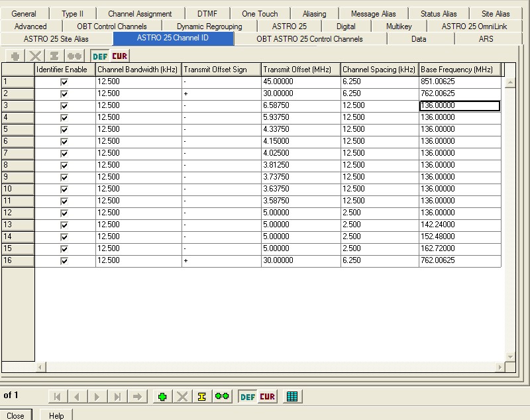Viewport: 530px width, 420px height.
Task: Click the CUR icon above the table
Action: [x=120, y=56]
